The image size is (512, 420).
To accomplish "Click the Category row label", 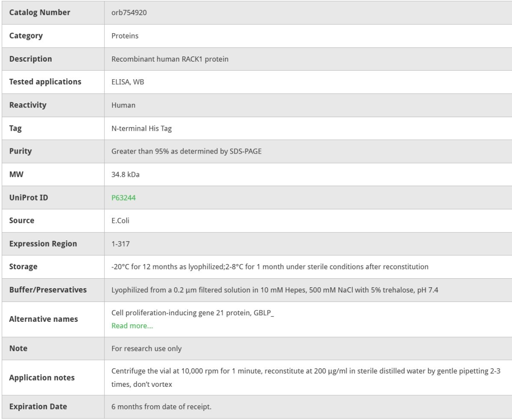I will [26, 36].
